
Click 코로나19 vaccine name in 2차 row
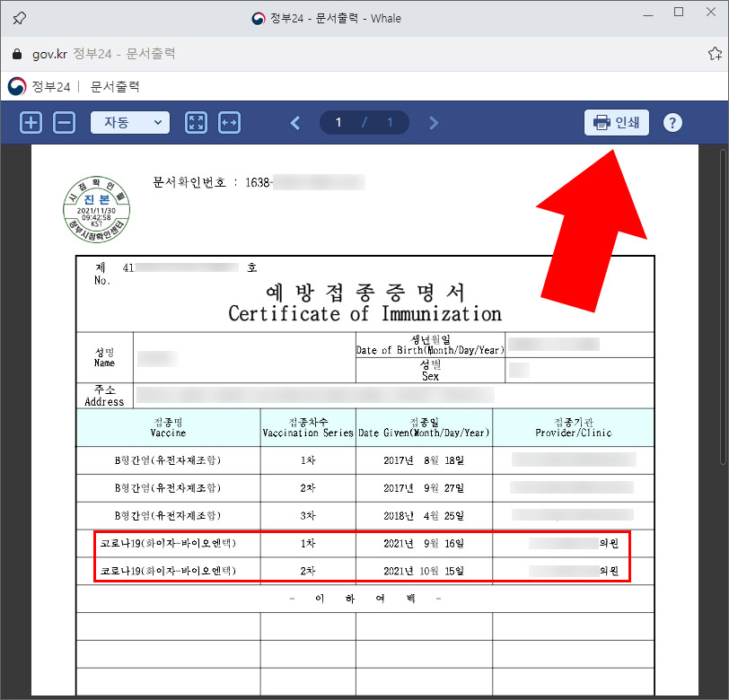pyautogui.click(x=168, y=571)
